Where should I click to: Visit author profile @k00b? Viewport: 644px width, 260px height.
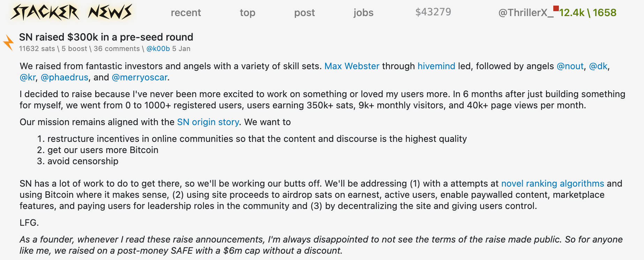pos(158,49)
